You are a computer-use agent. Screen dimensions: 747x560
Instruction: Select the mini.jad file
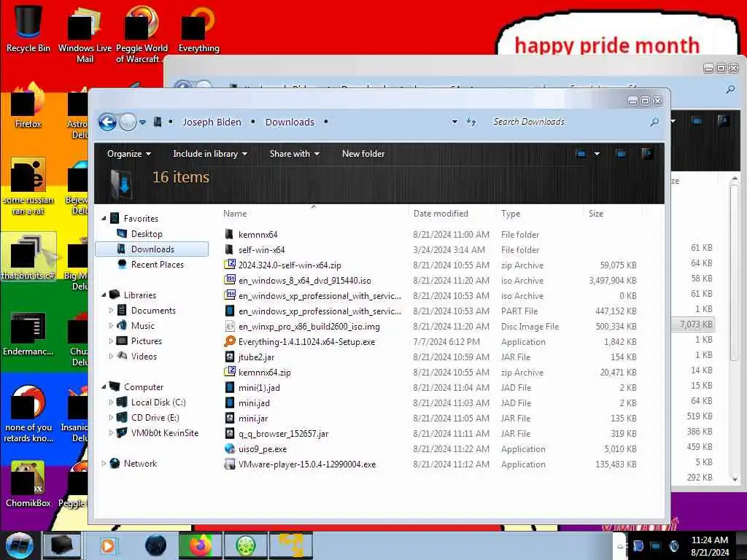253,402
